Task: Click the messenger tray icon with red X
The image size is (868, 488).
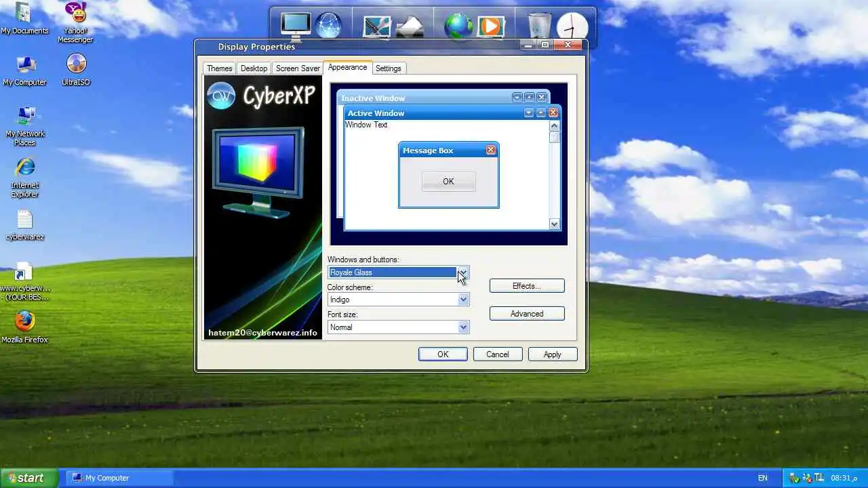Action: tap(806, 478)
